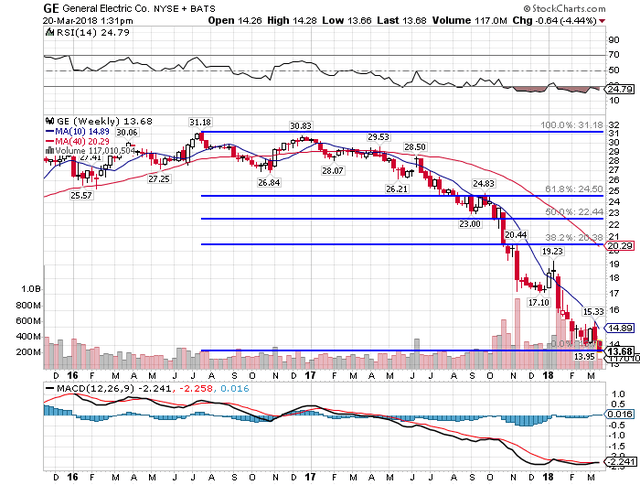
Task: Click the 24.83 price callout
Action: click(x=484, y=184)
